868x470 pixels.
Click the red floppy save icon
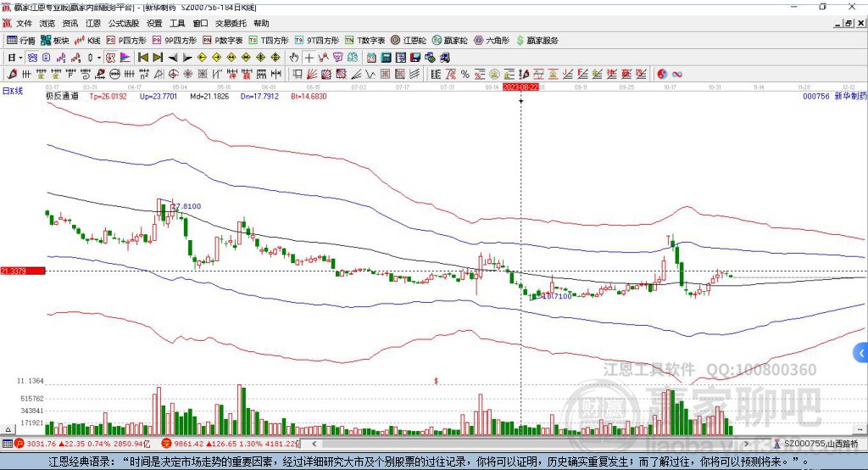point(415,58)
